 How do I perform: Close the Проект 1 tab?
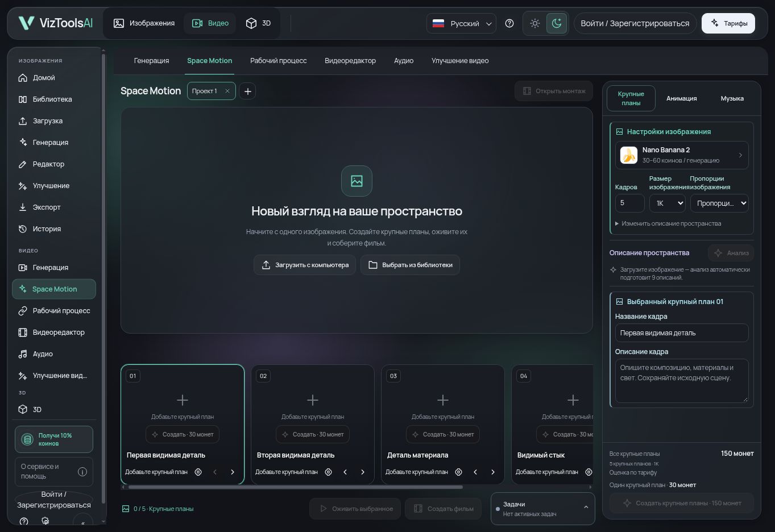click(x=227, y=91)
